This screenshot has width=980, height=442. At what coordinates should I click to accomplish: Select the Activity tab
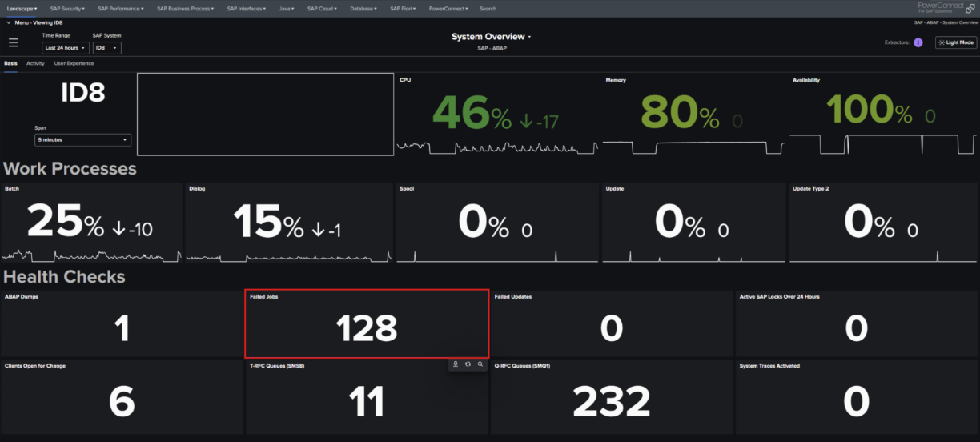35,63
